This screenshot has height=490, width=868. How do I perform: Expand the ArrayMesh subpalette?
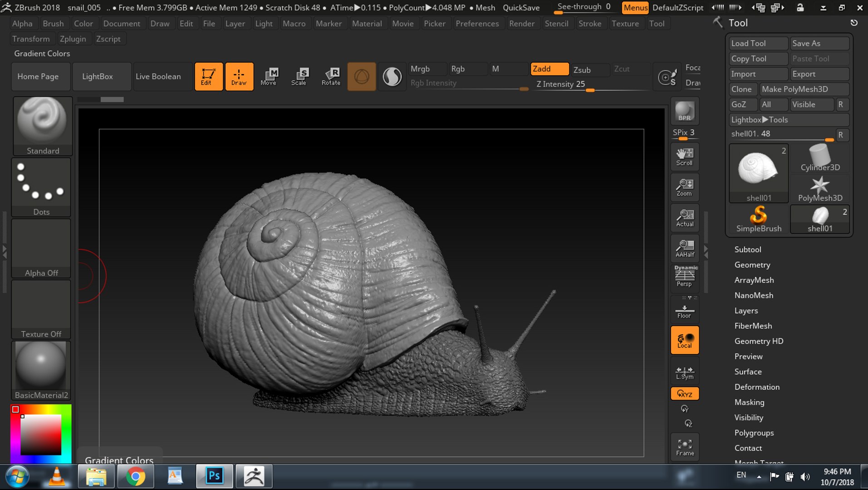click(x=754, y=280)
